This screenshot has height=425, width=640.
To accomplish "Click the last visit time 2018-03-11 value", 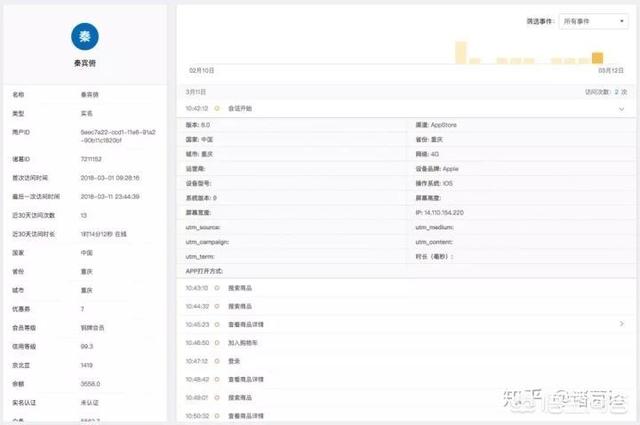I will [110, 197].
